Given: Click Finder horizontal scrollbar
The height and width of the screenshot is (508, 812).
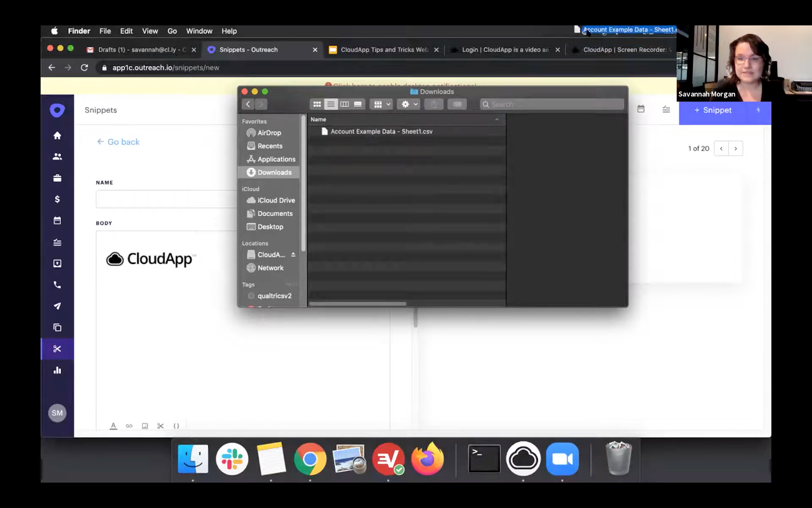Looking at the screenshot, I should pyautogui.click(x=358, y=304).
